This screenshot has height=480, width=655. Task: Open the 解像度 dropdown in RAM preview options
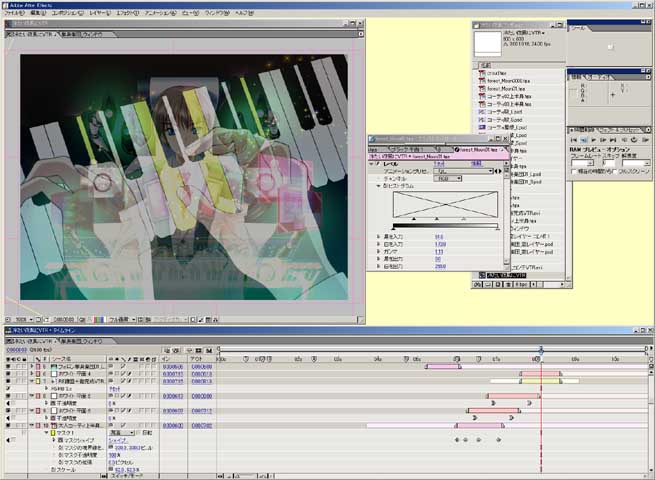click(636, 163)
